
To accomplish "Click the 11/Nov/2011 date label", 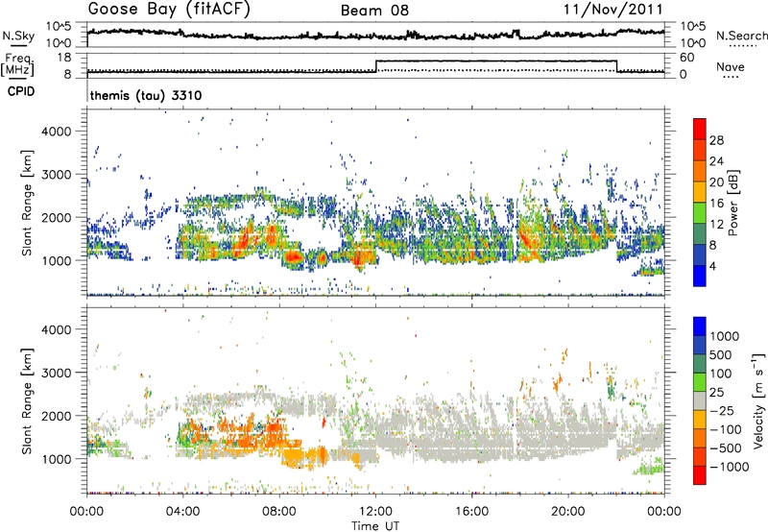I will click(x=613, y=9).
